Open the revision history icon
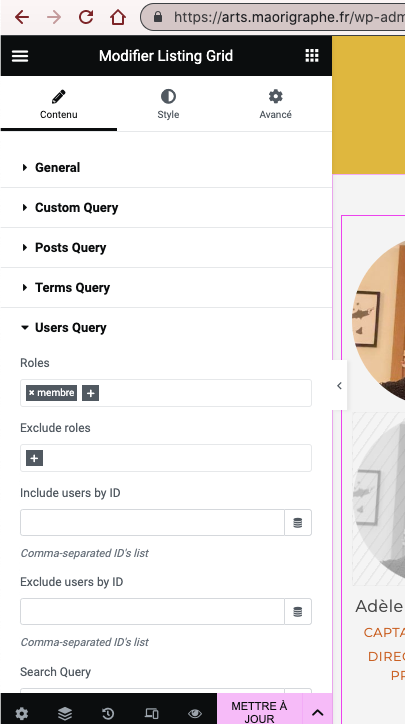 [x=108, y=713]
